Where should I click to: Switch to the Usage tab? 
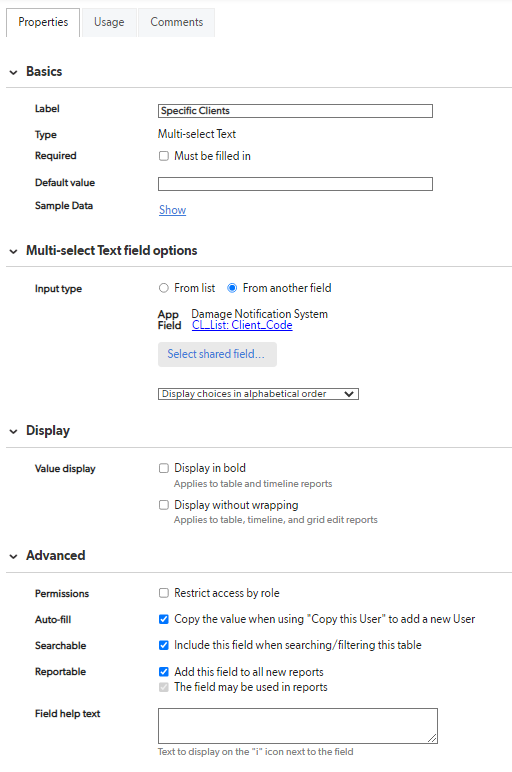(109, 22)
